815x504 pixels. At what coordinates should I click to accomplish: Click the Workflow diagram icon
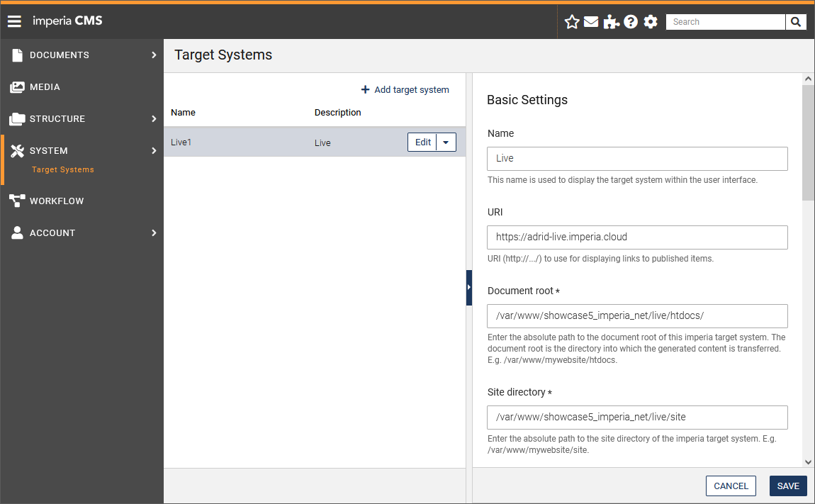(x=17, y=201)
